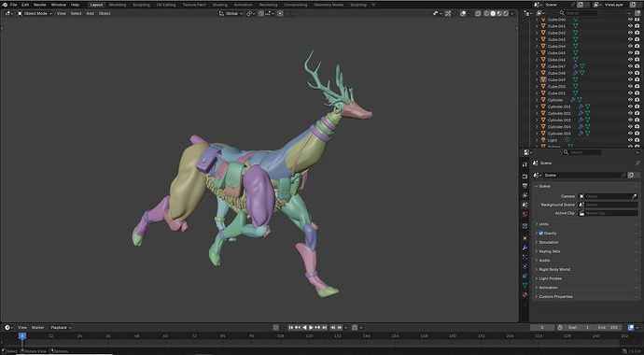The height and width of the screenshot is (355, 644).
Task: Select Material Preview viewport shading
Action: (499, 13)
